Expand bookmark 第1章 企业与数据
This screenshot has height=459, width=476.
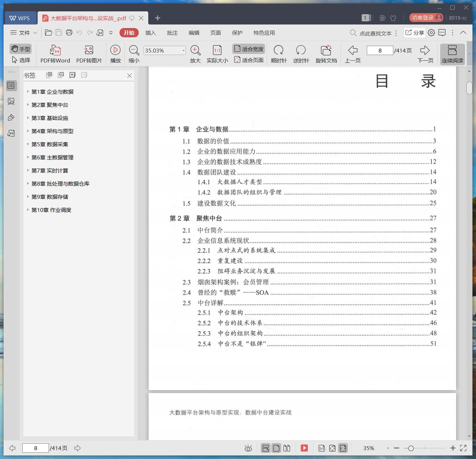(x=28, y=92)
